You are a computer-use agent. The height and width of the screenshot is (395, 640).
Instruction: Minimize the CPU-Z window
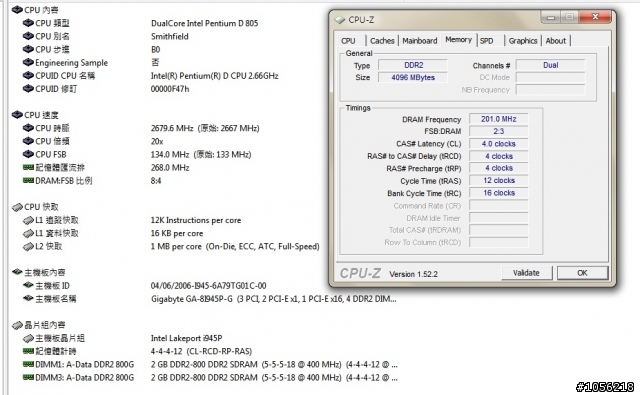pos(551,17)
